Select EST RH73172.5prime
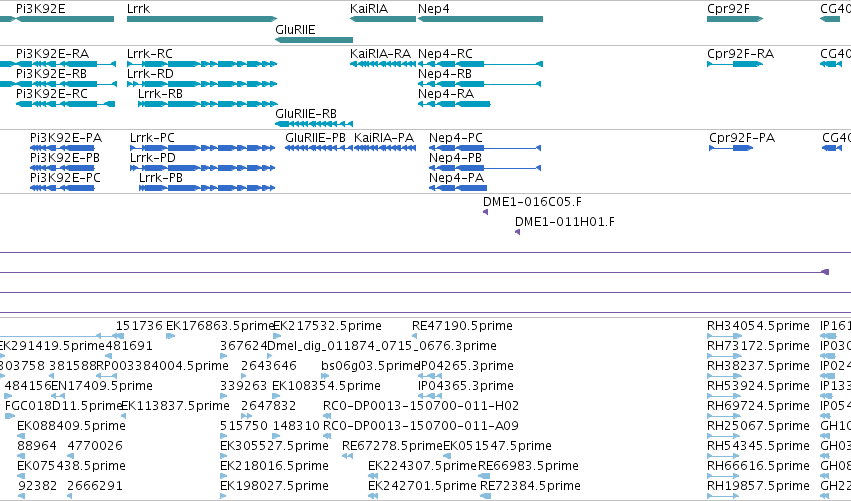This screenshot has width=851, height=501. tap(724, 356)
